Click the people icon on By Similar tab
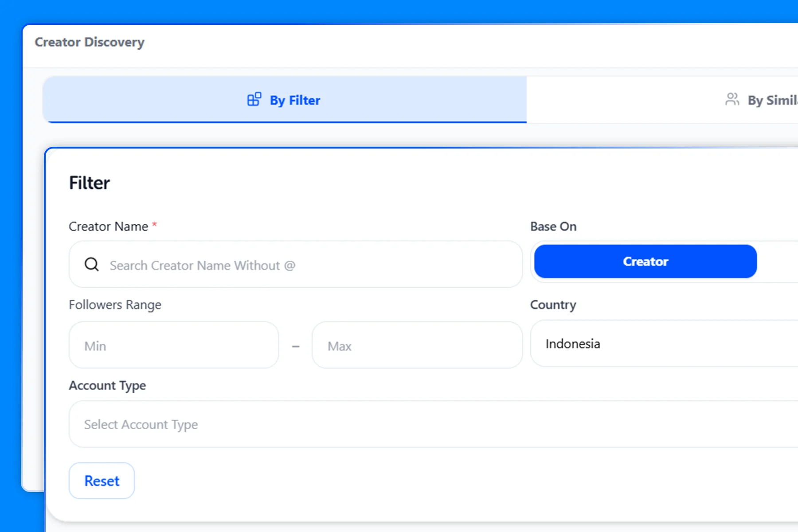 (732, 99)
